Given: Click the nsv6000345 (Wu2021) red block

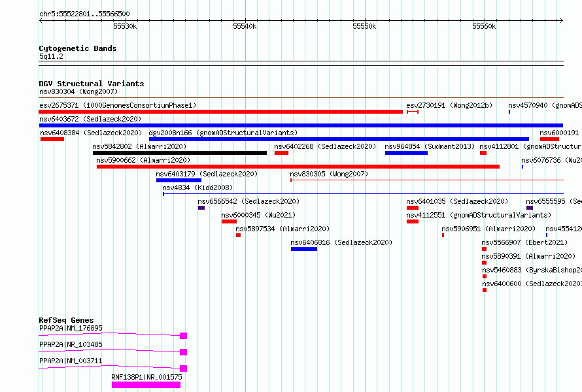Looking at the screenshot, I should (229, 221).
